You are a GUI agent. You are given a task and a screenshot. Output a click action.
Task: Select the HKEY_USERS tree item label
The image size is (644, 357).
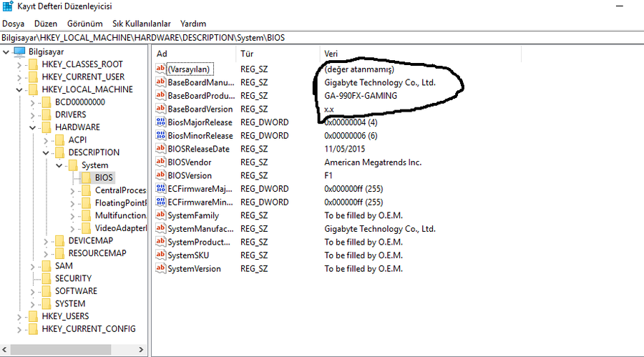tap(65, 316)
